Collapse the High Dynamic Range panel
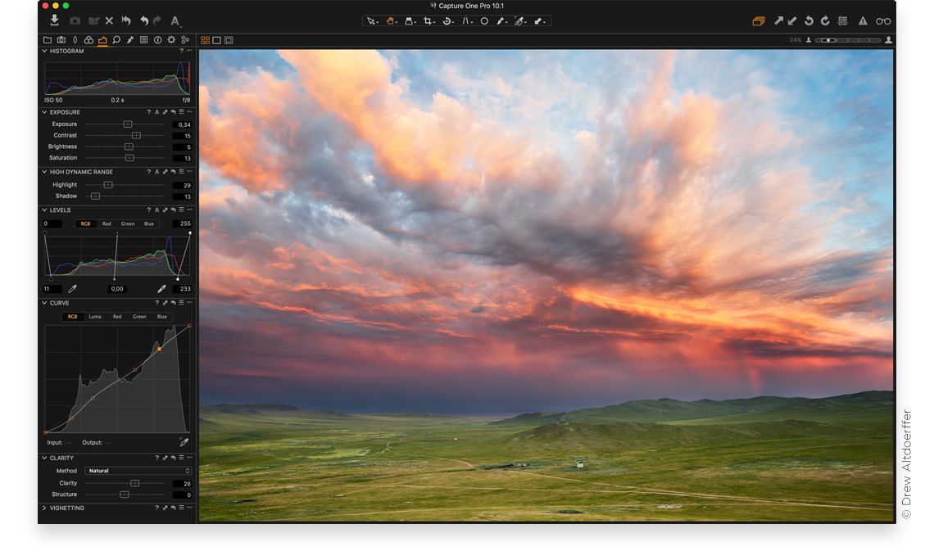 click(x=44, y=171)
